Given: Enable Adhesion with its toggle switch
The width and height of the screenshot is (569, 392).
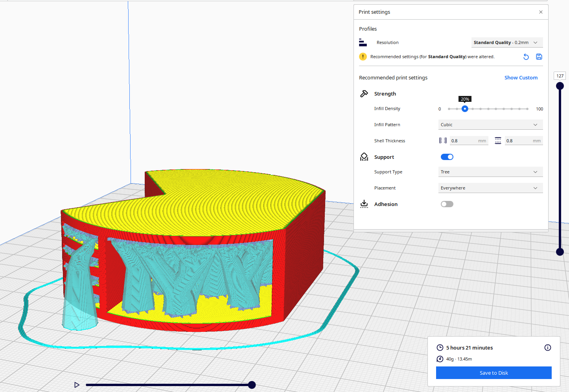Looking at the screenshot, I should pos(447,204).
